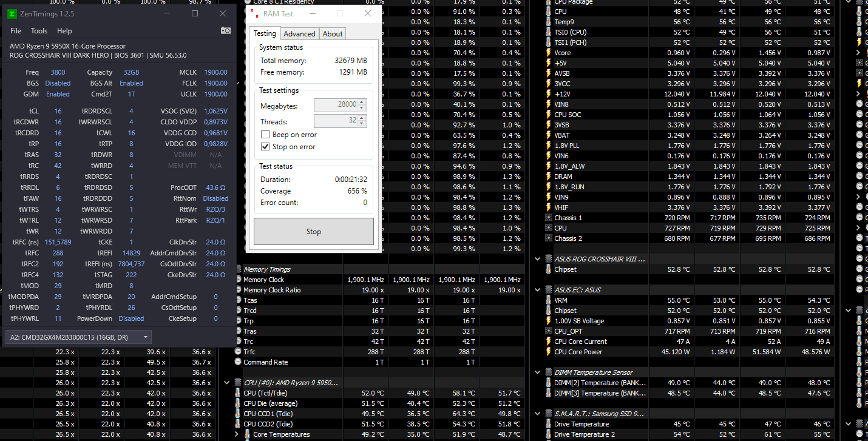Click the ZenTimings screenshot camera icon
868x441 pixels.
click(225, 30)
